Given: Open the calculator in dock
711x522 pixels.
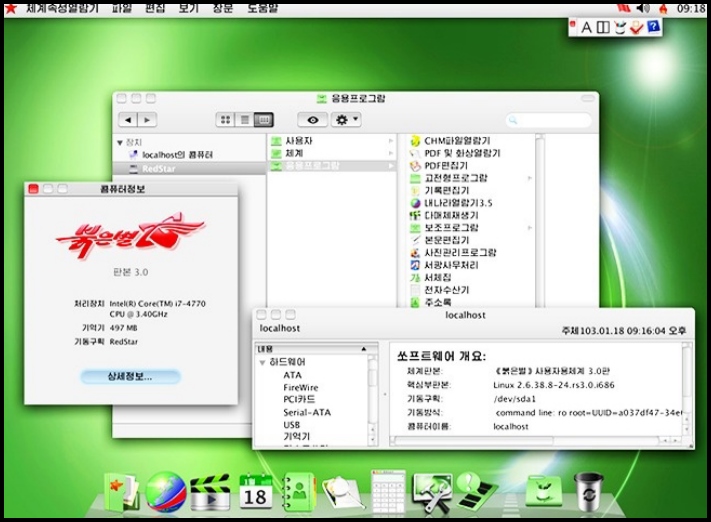Looking at the screenshot, I should [388, 493].
